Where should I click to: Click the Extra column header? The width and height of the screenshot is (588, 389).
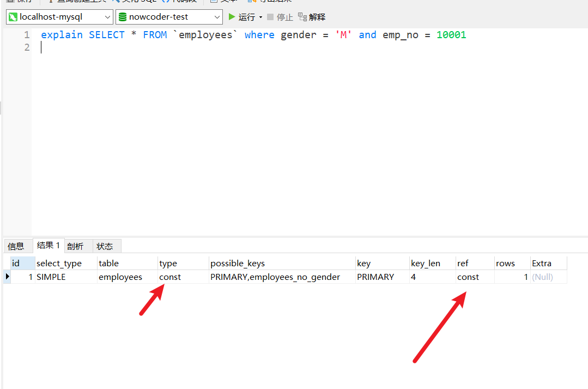pyautogui.click(x=549, y=263)
